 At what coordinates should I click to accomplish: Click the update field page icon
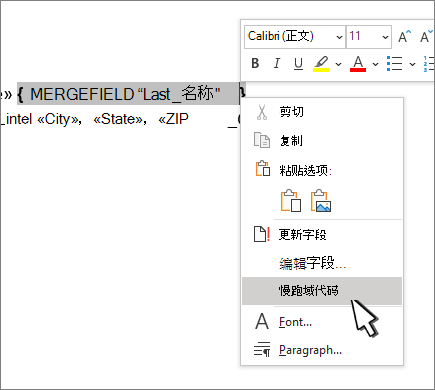262,234
